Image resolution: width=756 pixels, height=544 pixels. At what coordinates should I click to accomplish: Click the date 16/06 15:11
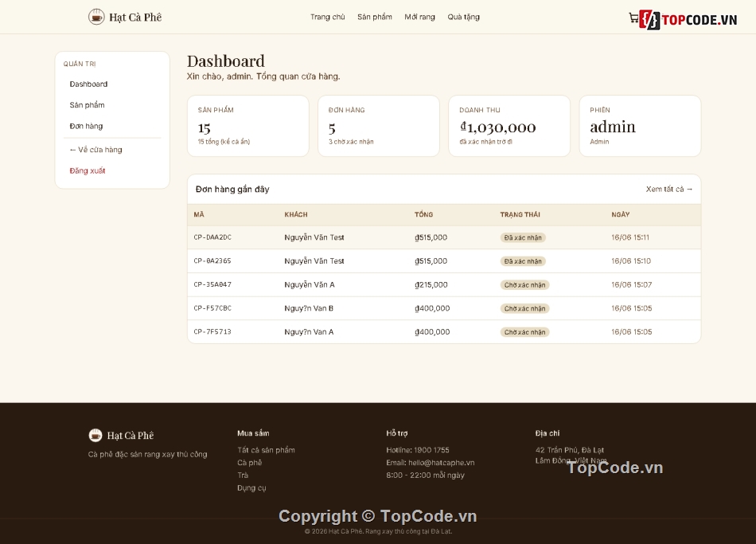tap(630, 237)
